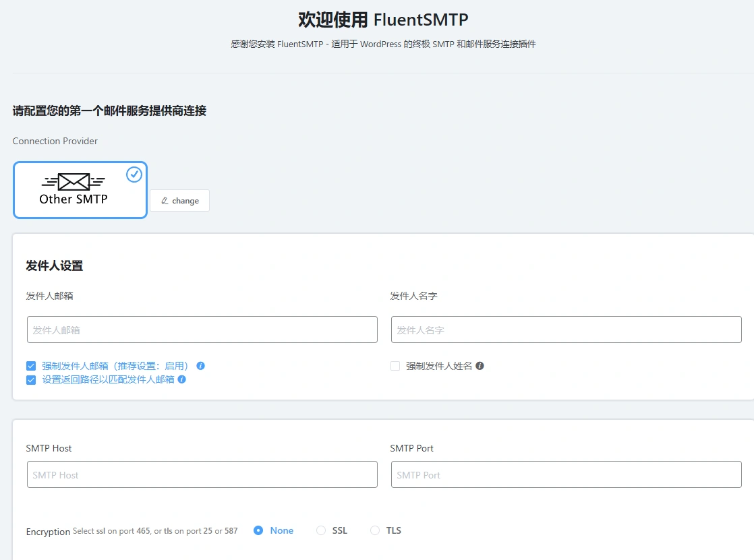Click the change provider button
Viewport: 754px width, 560px height.
(179, 200)
